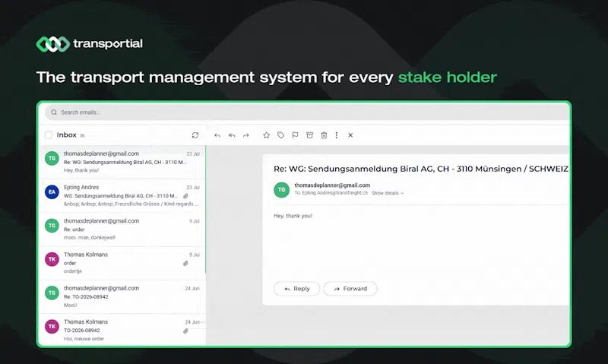Screen dimensions: 608x364
Task: Close the email with the X icon
Action: click(x=350, y=135)
